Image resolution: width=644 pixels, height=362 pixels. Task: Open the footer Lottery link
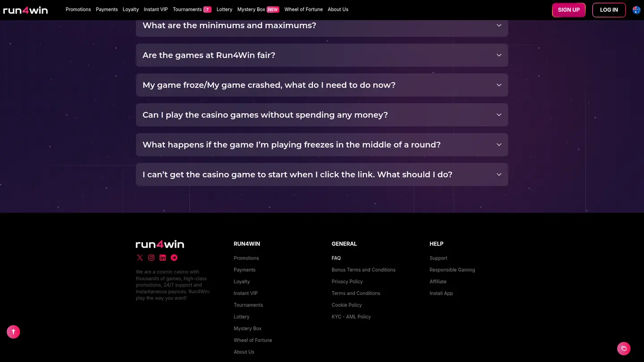241,317
